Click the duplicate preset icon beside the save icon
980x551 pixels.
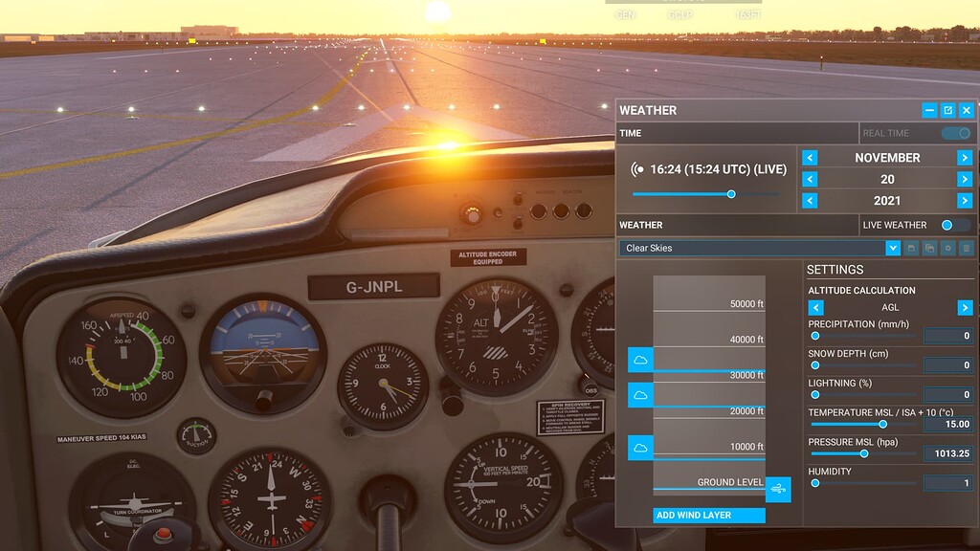tap(929, 249)
